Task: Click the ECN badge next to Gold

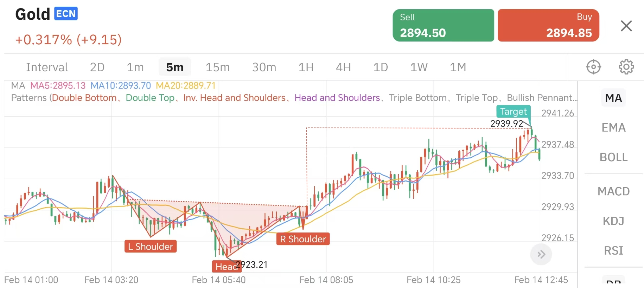Action: pyautogui.click(x=66, y=14)
